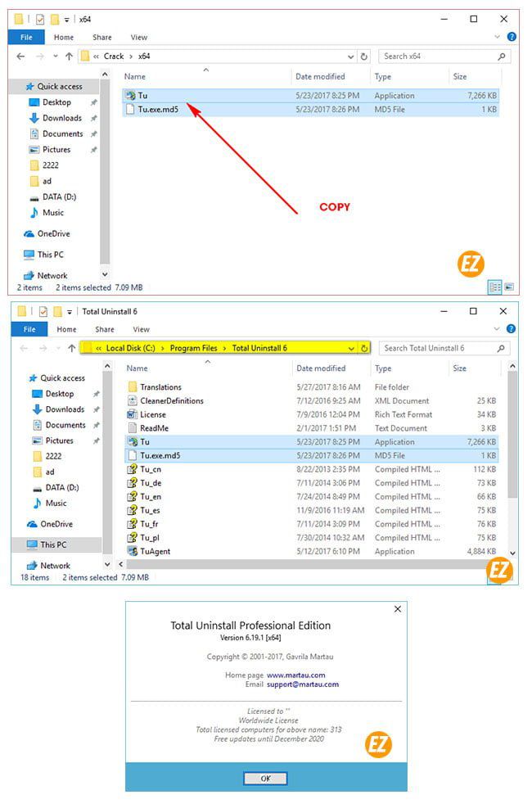Expand the ribbon in x64 window
Image resolution: width=532 pixels, height=804 pixels.
[497, 37]
